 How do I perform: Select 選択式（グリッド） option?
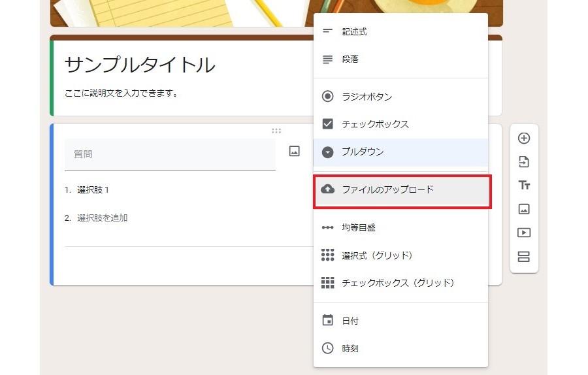377,255
